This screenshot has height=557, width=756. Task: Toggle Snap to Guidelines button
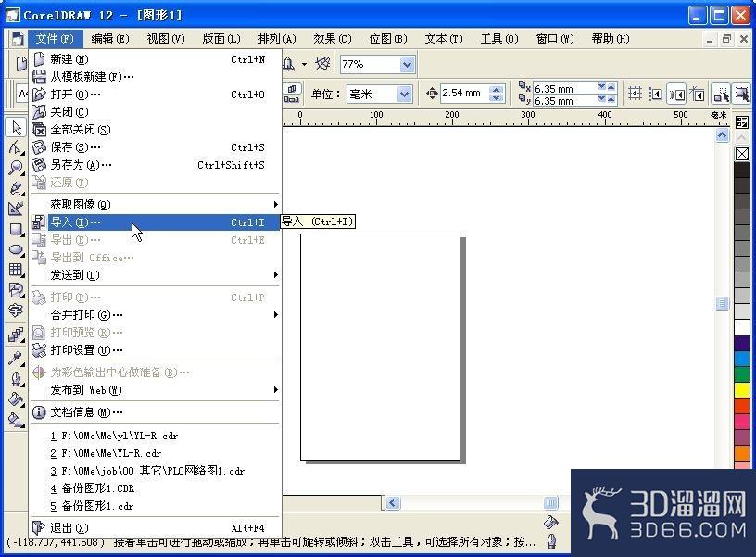point(656,94)
